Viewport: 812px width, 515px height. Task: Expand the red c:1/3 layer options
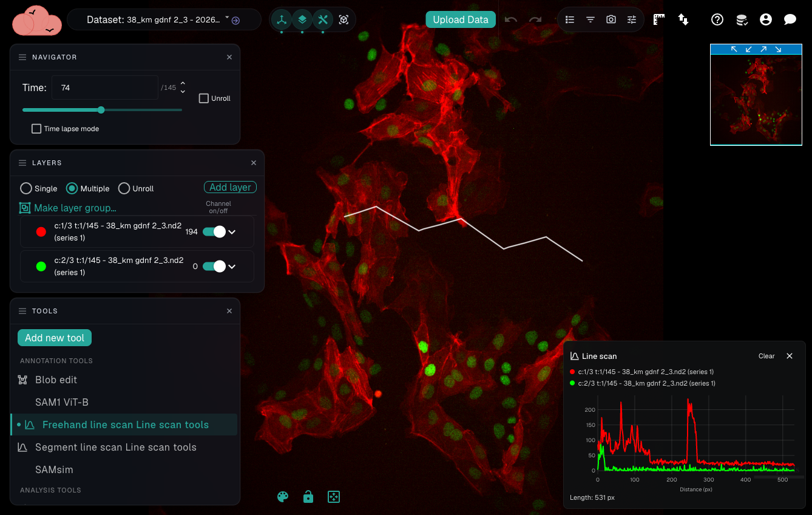tap(231, 231)
